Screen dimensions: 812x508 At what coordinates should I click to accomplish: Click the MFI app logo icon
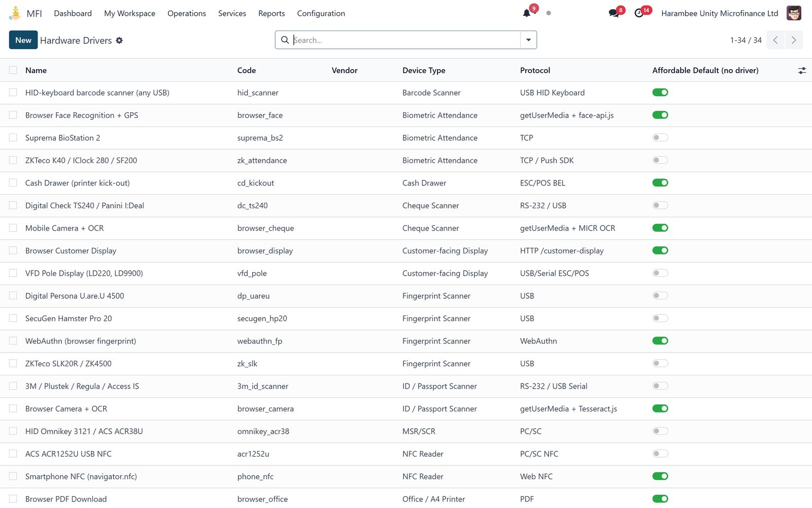point(15,13)
